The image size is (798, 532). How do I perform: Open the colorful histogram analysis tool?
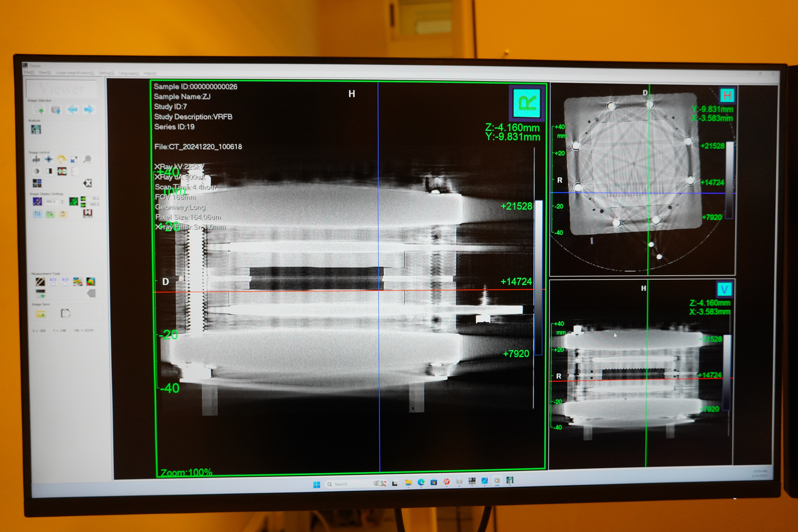coord(78,282)
